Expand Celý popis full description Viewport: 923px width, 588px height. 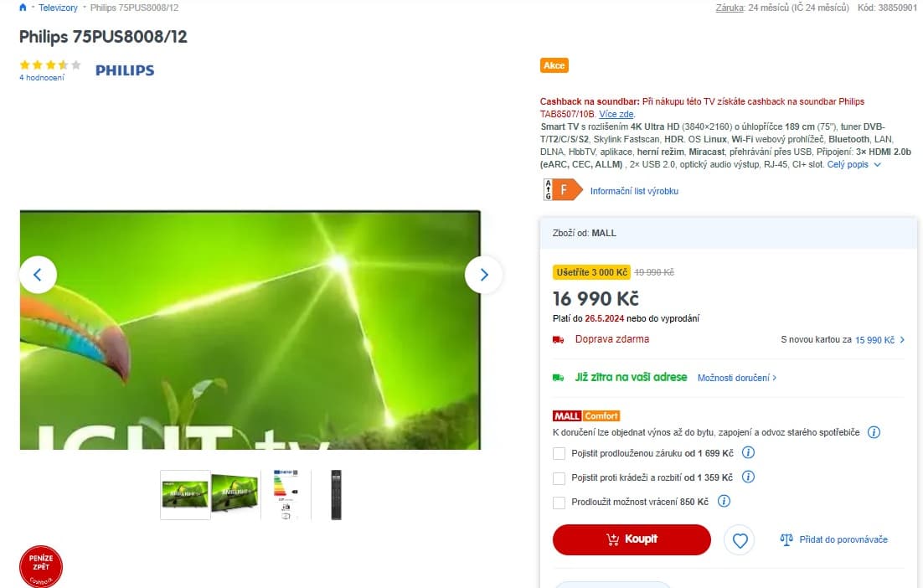853,164
